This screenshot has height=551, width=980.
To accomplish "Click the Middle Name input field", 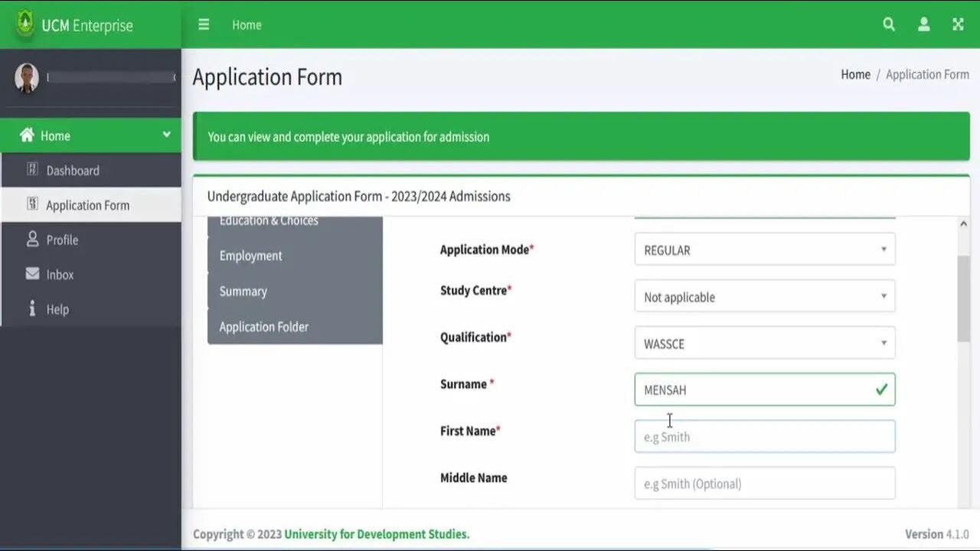I will coord(765,483).
